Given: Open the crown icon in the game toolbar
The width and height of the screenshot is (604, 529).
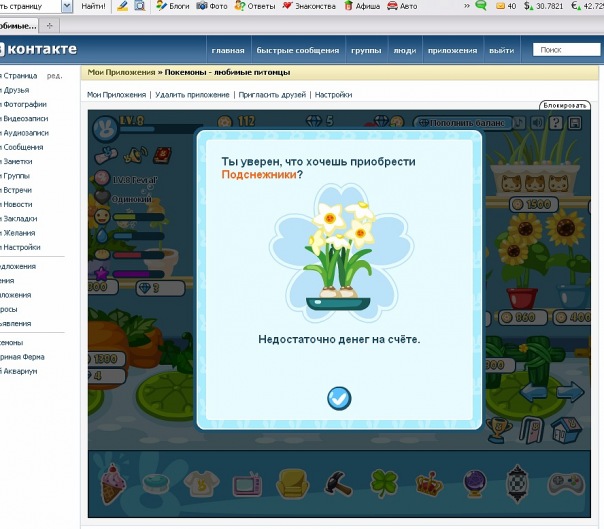Looking at the screenshot, I should tap(427, 485).
